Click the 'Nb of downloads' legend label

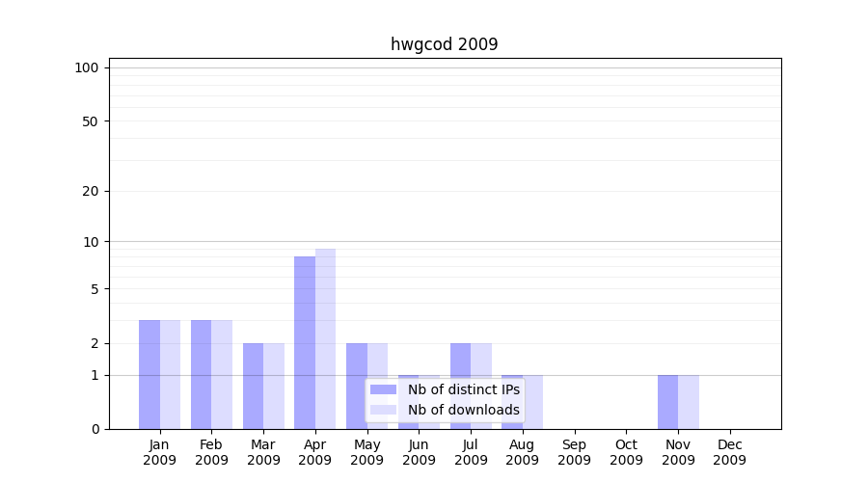click(x=463, y=410)
